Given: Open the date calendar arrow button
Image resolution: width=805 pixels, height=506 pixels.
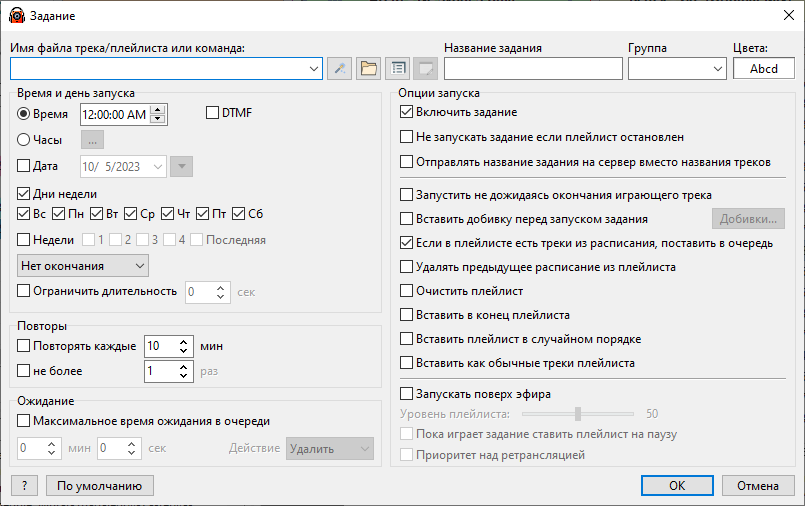Looking at the screenshot, I should click(x=181, y=166).
